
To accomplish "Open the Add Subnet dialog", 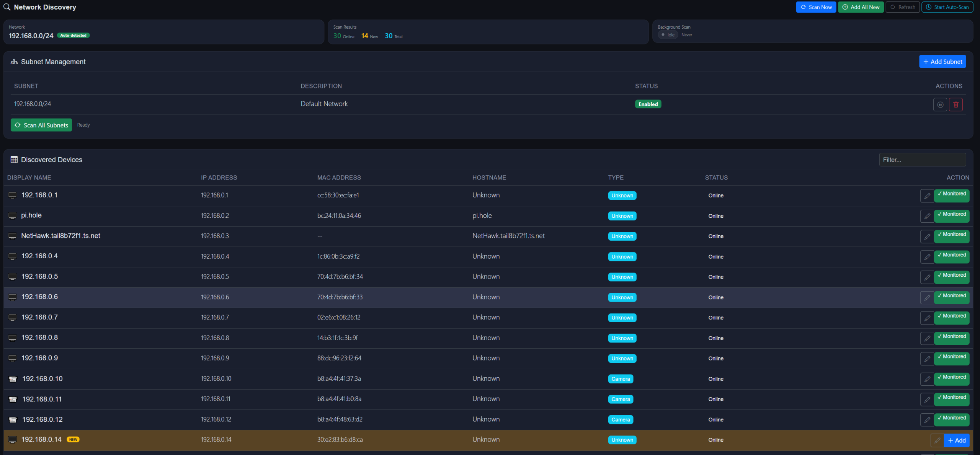I will click(942, 62).
